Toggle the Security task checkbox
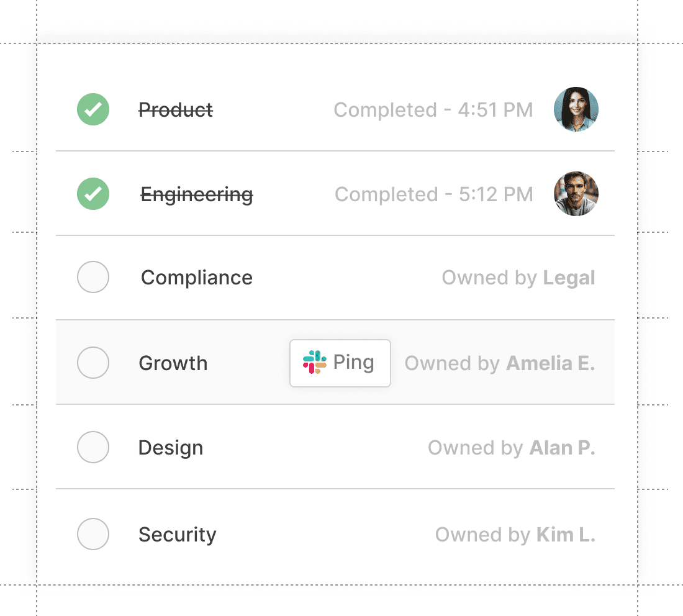This screenshot has height=616, width=683. 93,534
